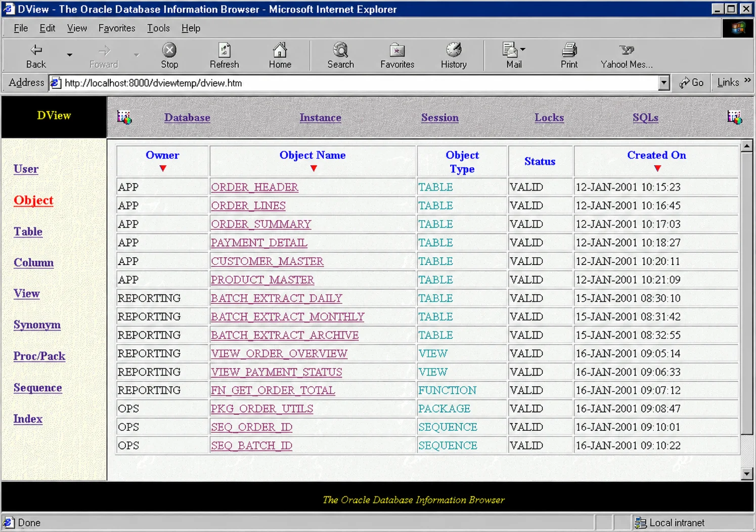Open the Index link in sidebar
This screenshot has width=756, height=532.
[28, 419]
